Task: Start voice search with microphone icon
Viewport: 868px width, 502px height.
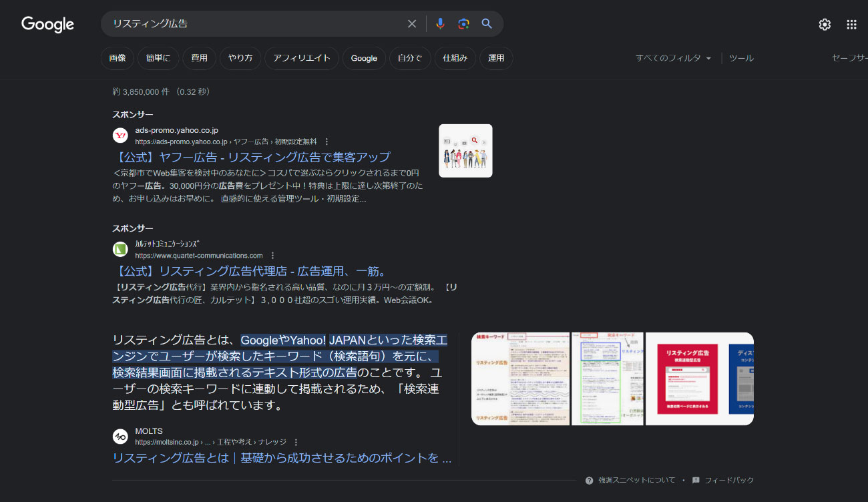Action: [x=440, y=24]
